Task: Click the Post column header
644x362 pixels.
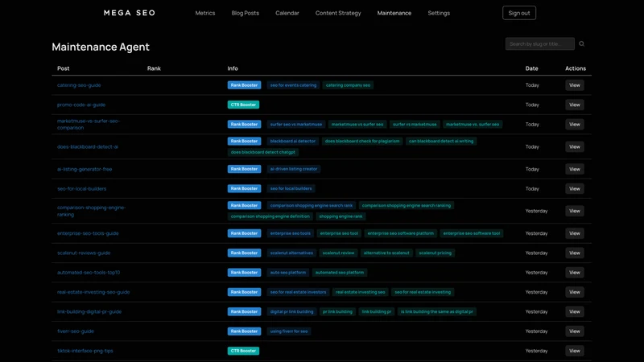Action: click(x=64, y=68)
